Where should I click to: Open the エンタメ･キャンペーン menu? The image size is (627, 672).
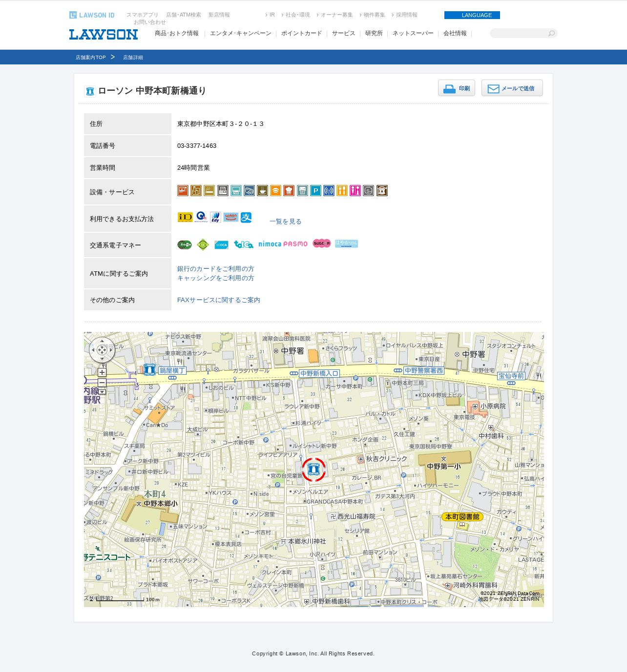click(x=241, y=33)
